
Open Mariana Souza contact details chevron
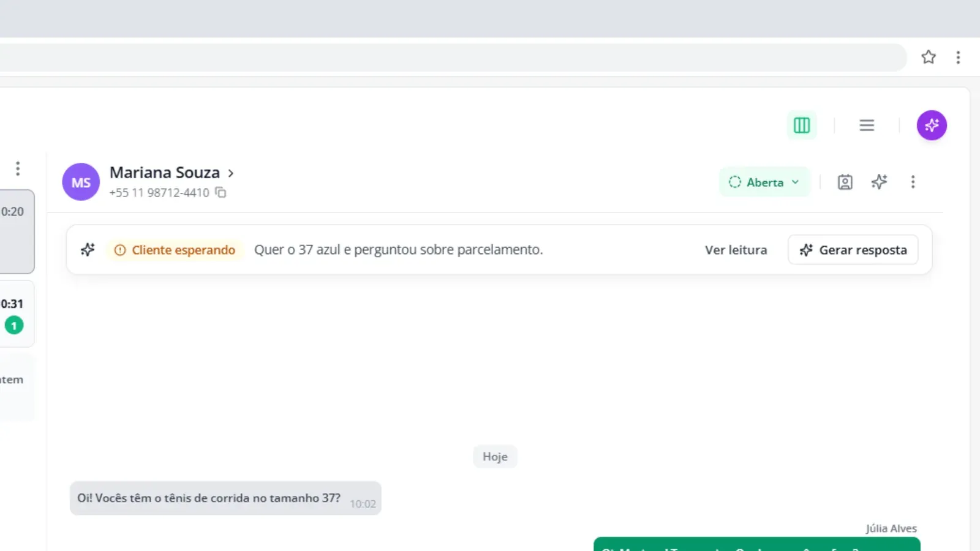pos(231,173)
